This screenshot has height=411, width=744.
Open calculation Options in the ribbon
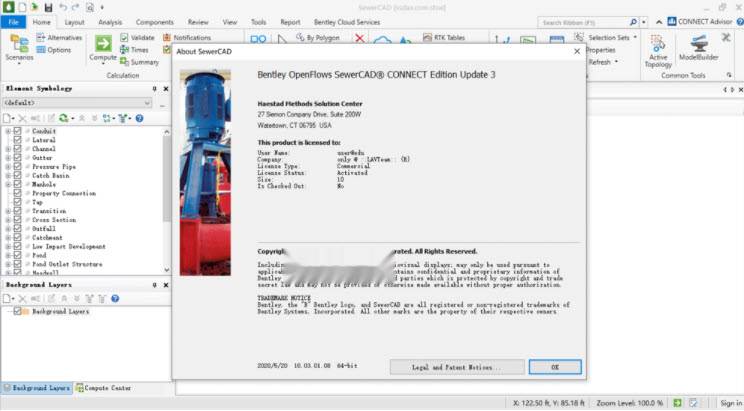tap(54, 50)
